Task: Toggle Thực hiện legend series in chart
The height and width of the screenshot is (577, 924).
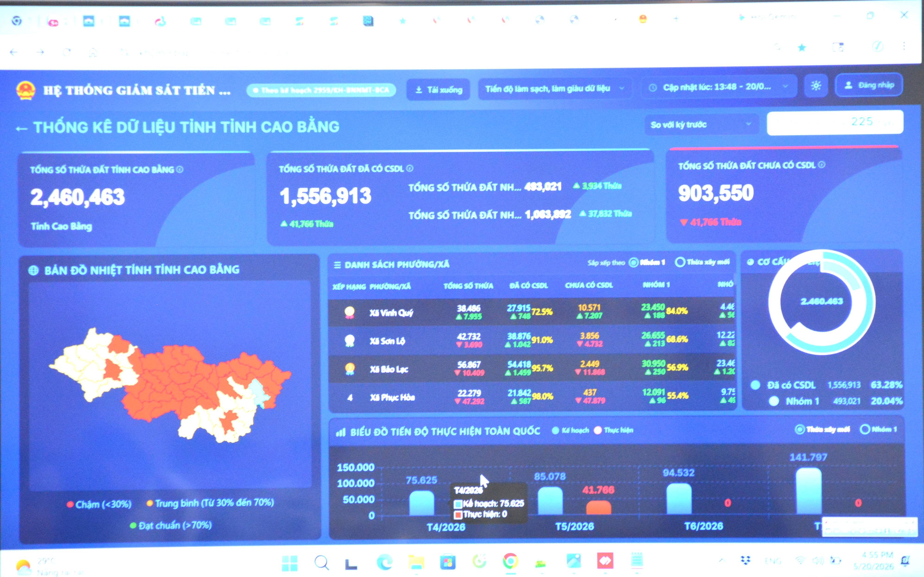Action: pos(614,430)
